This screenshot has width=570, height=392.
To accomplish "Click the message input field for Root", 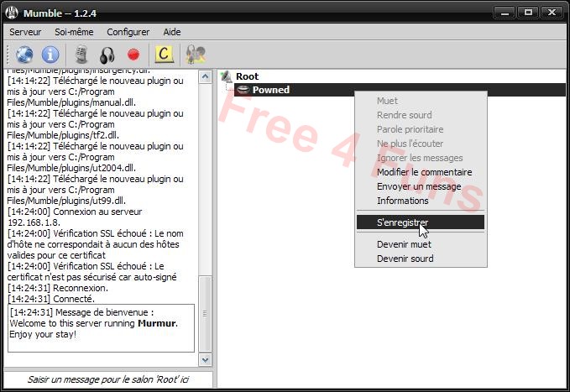I will click(x=108, y=379).
